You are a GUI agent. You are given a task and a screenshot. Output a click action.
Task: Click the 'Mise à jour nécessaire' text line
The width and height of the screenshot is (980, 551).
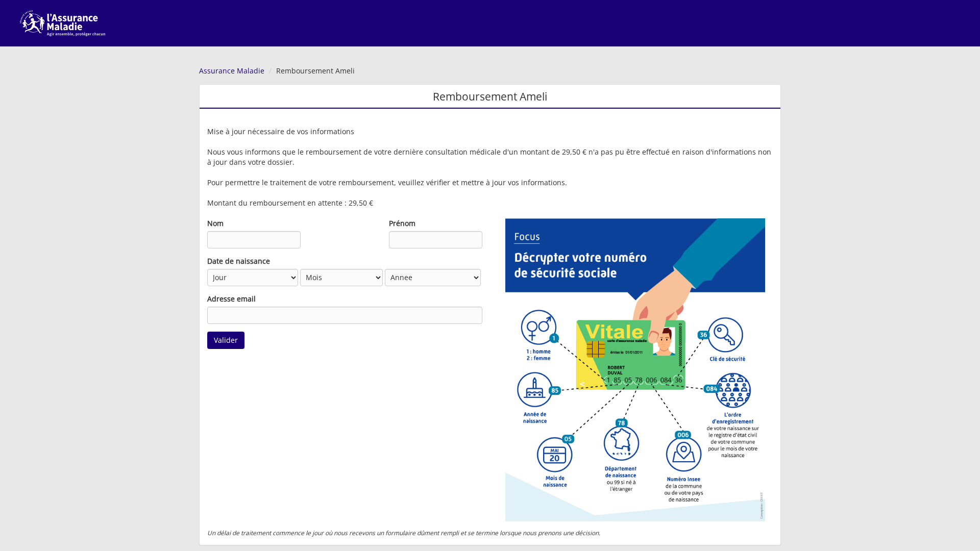[x=281, y=132]
